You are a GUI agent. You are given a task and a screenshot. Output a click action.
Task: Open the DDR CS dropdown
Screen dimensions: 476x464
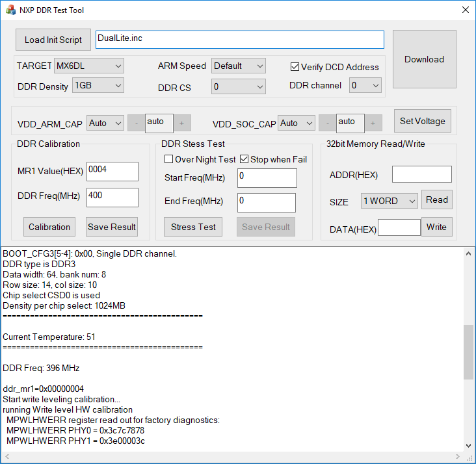tap(238, 87)
